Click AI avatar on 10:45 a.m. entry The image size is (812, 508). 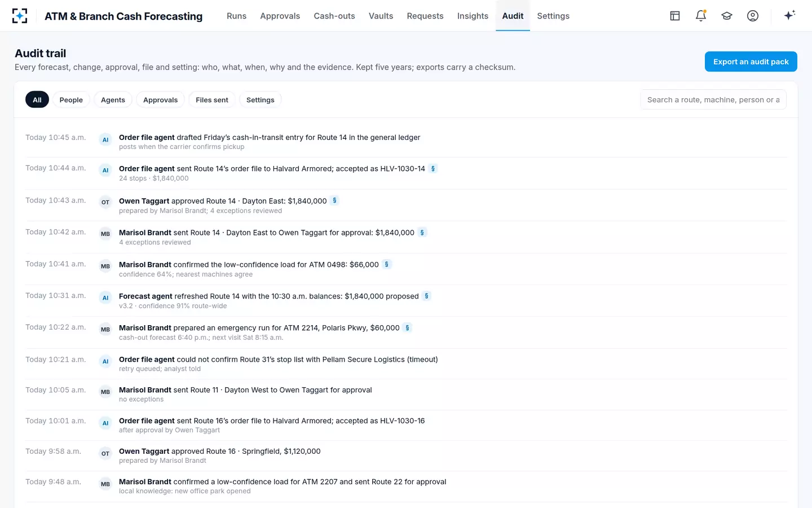coord(105,139)
